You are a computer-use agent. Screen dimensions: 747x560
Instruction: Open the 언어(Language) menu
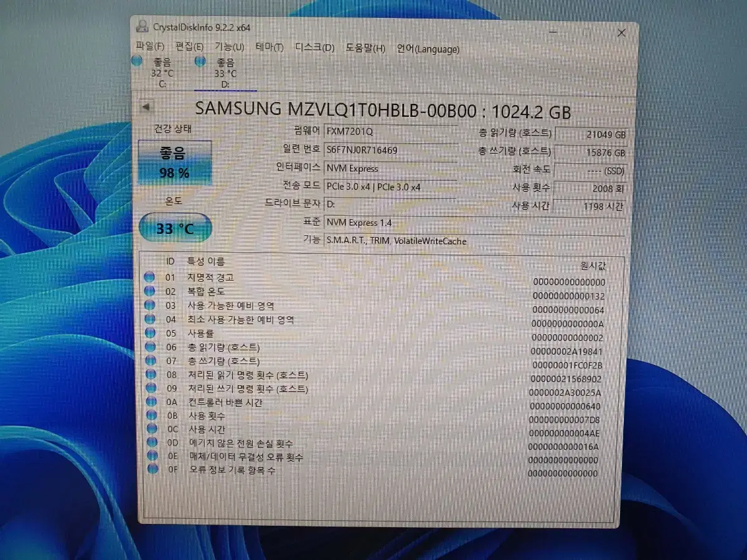pos(428,49)
